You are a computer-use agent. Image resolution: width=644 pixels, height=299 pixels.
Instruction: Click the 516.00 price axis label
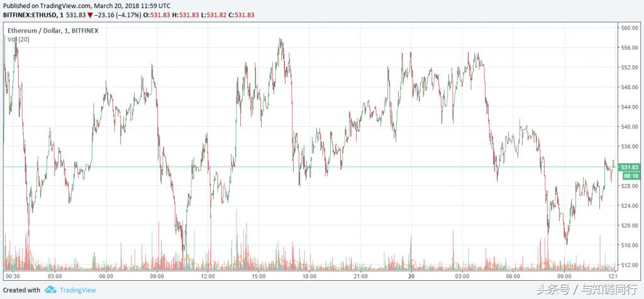(x=628, y=245)
